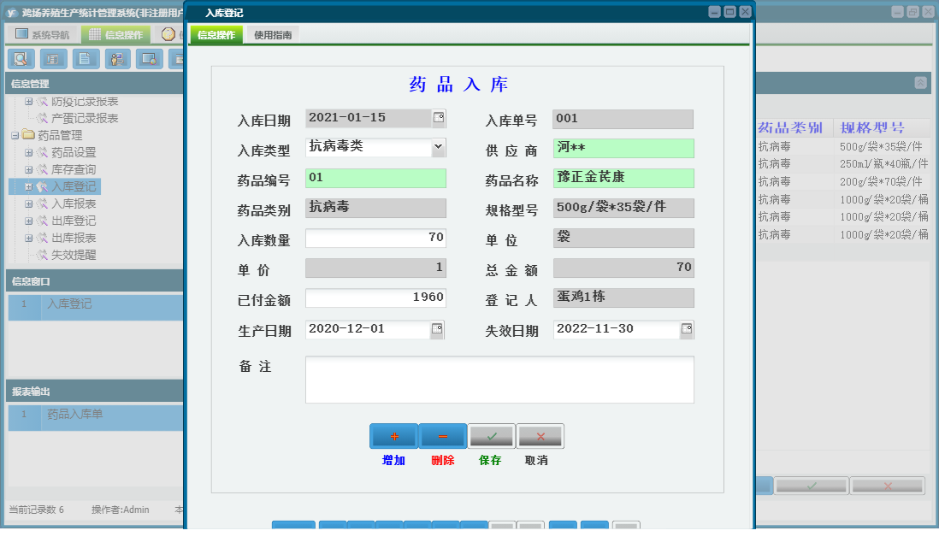
Task: Open the 系统导航 menu
Action: [x=41, y=34]
